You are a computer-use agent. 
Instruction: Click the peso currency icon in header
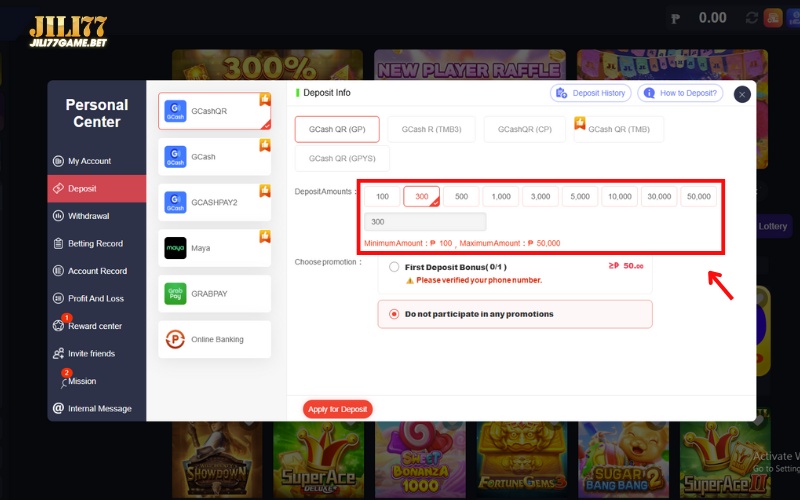pyautogui.click(x=676, y=19)
